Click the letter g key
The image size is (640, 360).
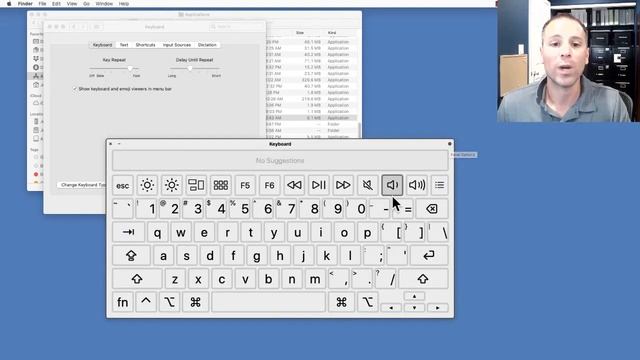(x=256, y=256)
